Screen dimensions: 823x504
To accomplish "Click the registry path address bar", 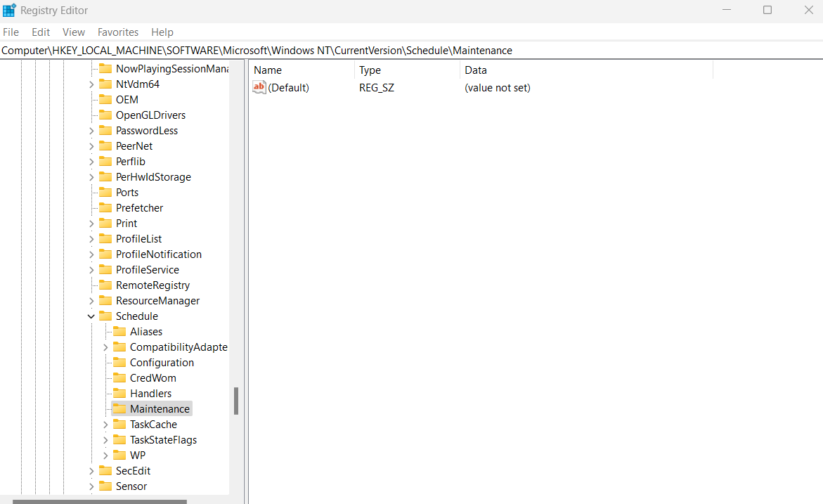I will tap(412, 51).
